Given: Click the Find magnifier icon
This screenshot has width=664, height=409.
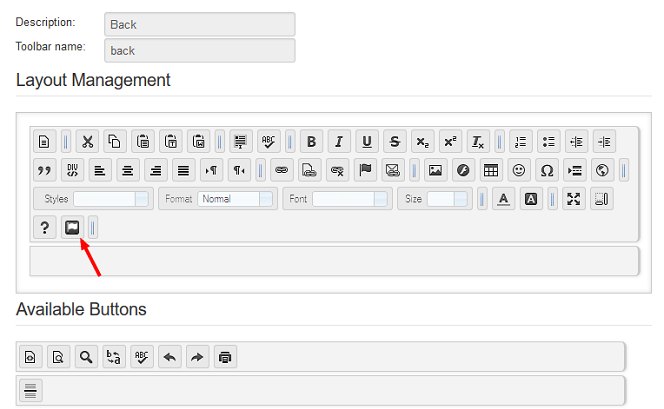Looking at the screenshot, I should 85,357.
